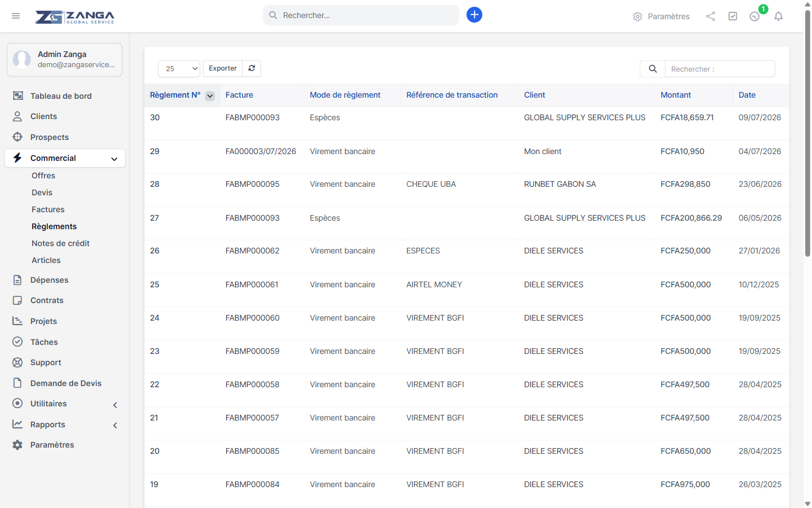Click the gear icon beside Paramètres in header

coord(637,16)
